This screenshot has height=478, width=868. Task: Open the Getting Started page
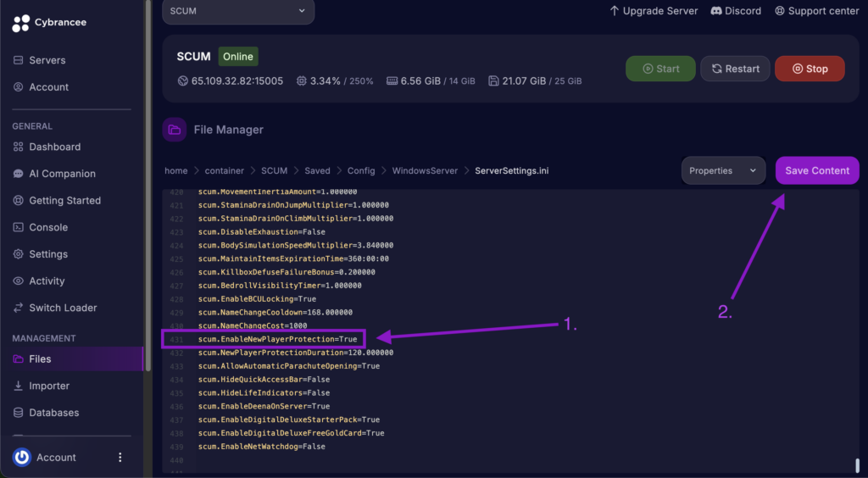point(57,200)
